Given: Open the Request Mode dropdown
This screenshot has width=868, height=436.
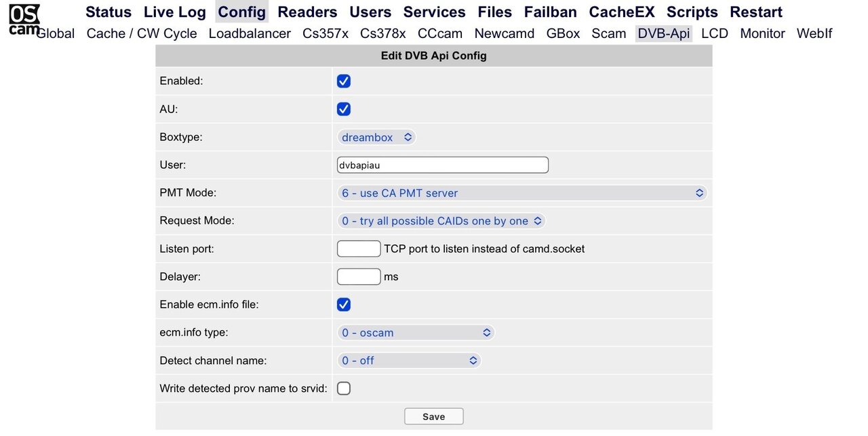Looking at the screenshot, I should tap(441, 221).
